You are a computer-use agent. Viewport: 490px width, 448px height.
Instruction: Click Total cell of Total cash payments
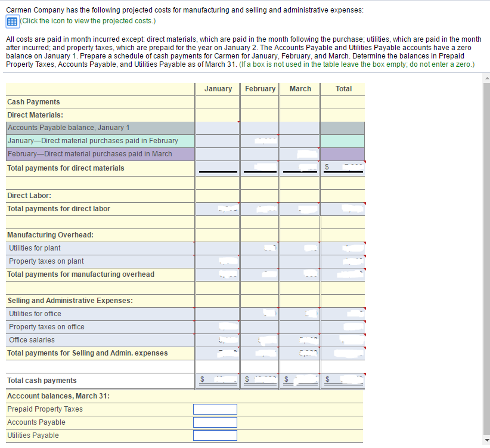343,381
